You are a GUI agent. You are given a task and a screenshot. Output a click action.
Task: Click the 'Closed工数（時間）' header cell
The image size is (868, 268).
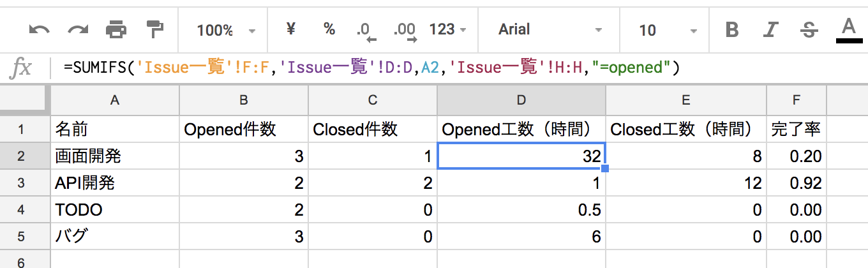pyautogui.click(x=686, y=130)
